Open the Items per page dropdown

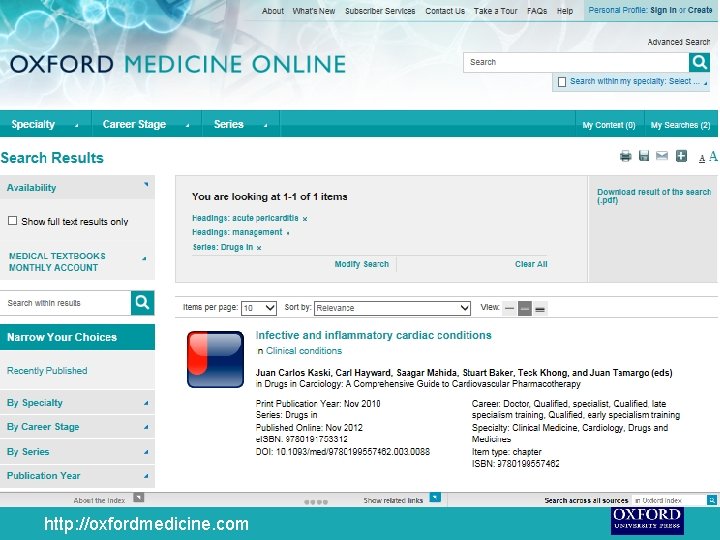(259, 308)
